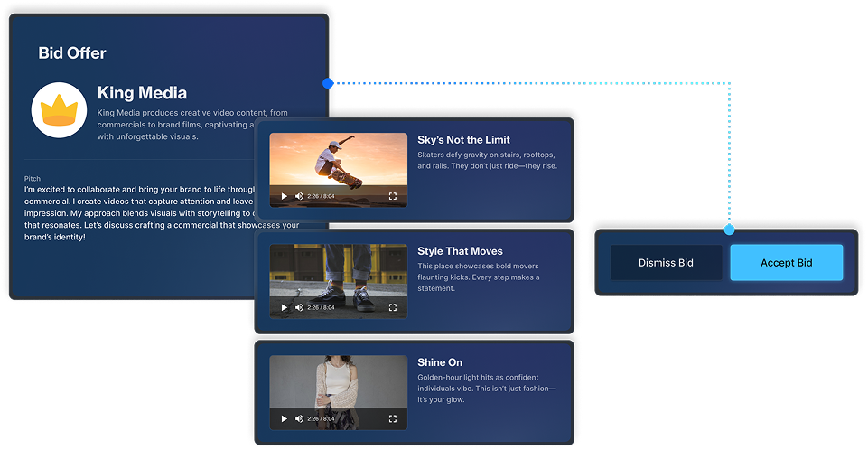The width and height of the screenshot is (868, 450).
Task: Click the Shine On video thumbnail
Action: (x=338, y=384)
